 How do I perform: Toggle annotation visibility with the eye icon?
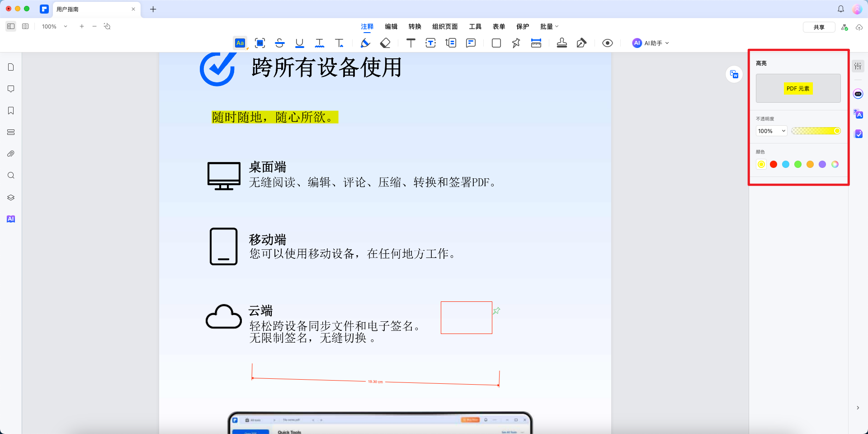(607, 43)
